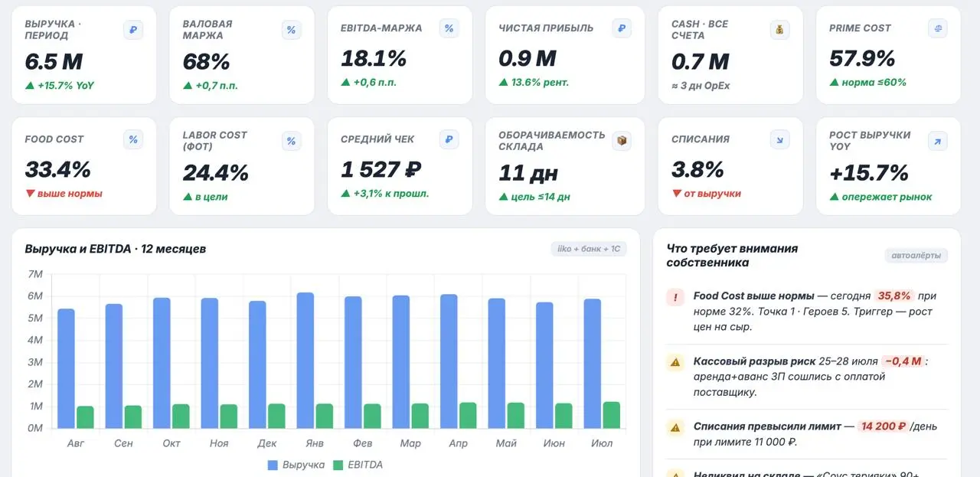This screenshot has height=477, width=980.
Task: Click the 33.4% Food Cost value
Action: pos(58,169)
